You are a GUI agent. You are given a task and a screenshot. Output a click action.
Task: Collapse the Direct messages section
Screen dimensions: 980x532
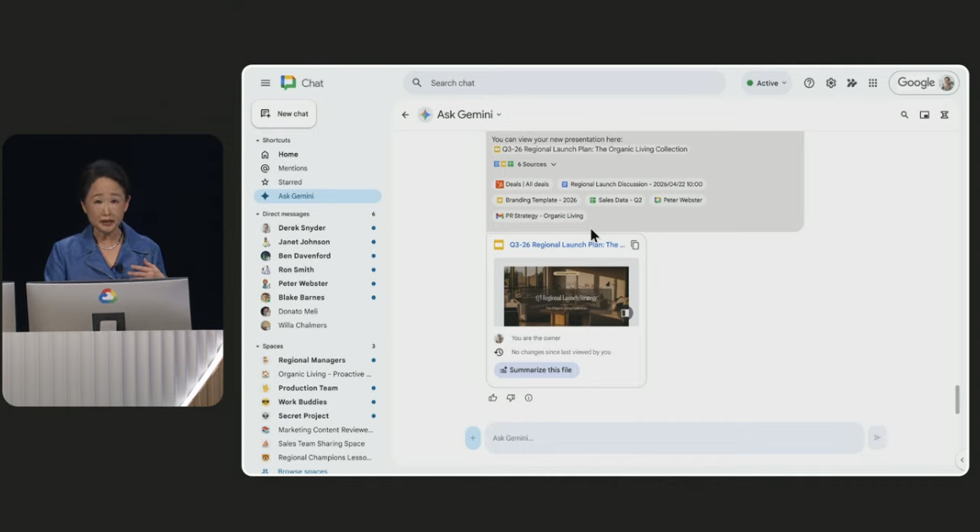coord(258,214)
